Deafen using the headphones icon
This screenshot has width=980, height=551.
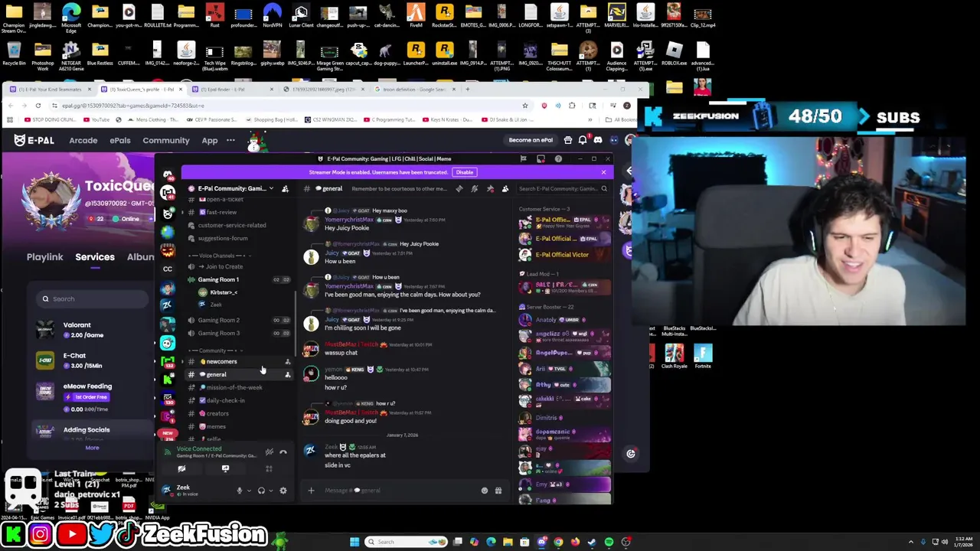(x=261, y=491)
